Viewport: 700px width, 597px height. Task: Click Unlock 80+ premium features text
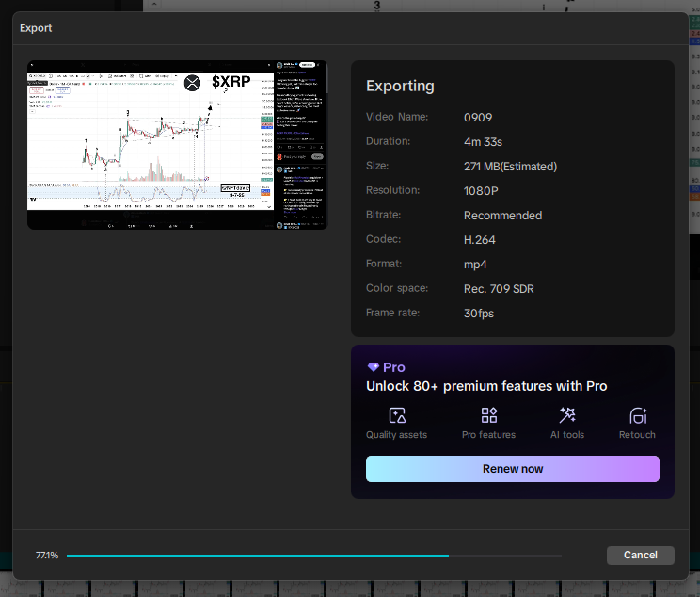tap(486, 386)
